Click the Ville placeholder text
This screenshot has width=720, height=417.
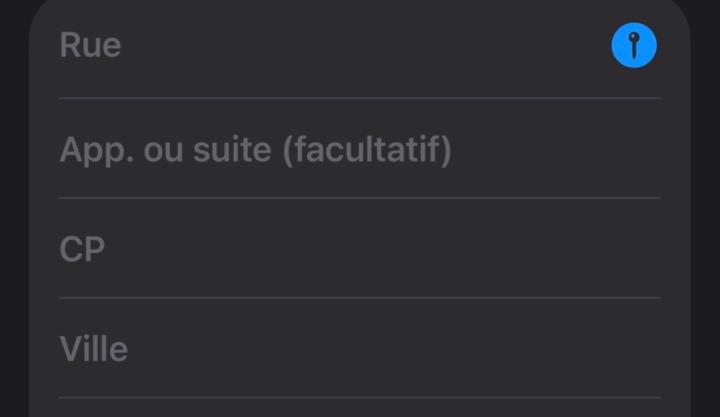(x=94, y=349)
